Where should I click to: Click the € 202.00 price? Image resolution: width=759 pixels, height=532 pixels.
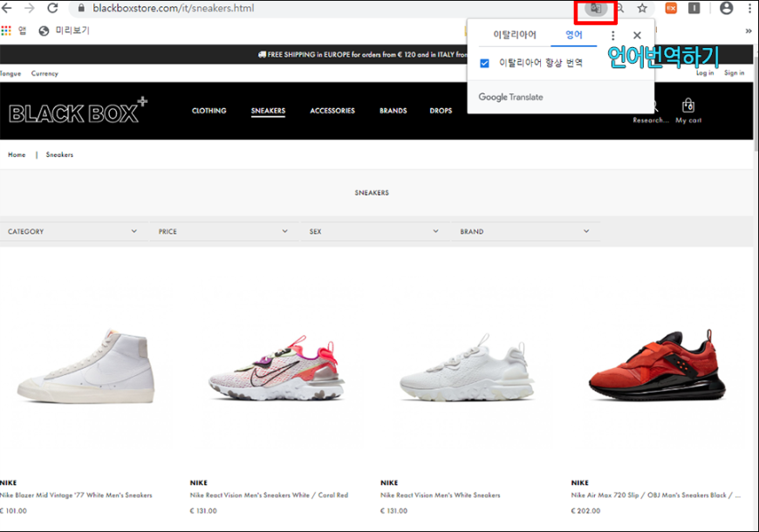[585, 511]
